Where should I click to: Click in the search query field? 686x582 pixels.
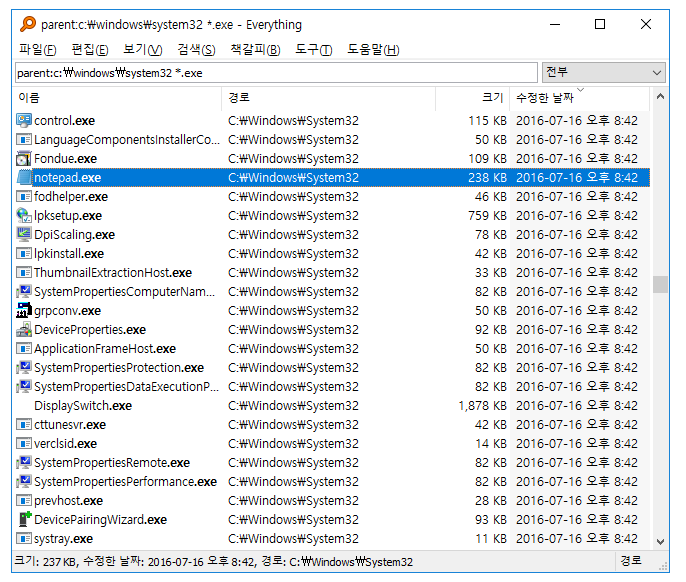276,73
